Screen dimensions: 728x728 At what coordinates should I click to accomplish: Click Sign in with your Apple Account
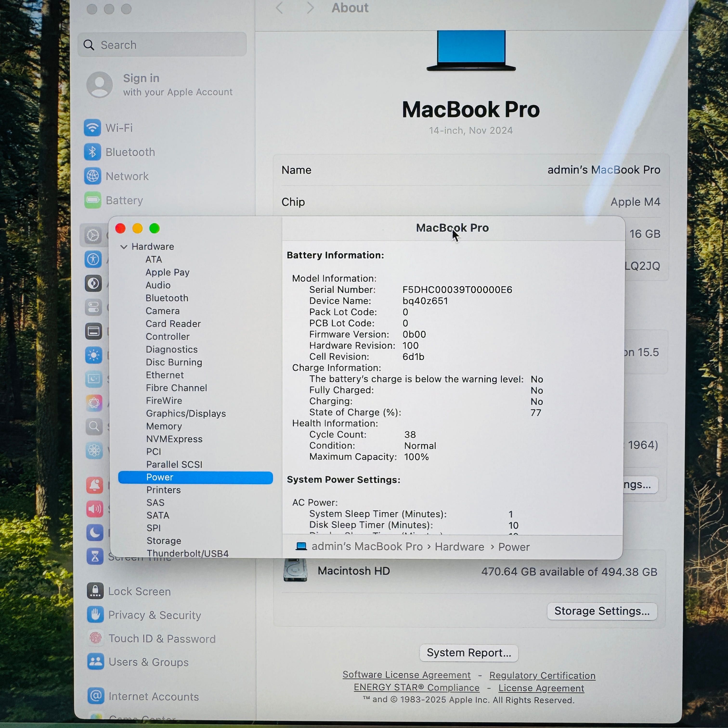(x=159, y=85)
